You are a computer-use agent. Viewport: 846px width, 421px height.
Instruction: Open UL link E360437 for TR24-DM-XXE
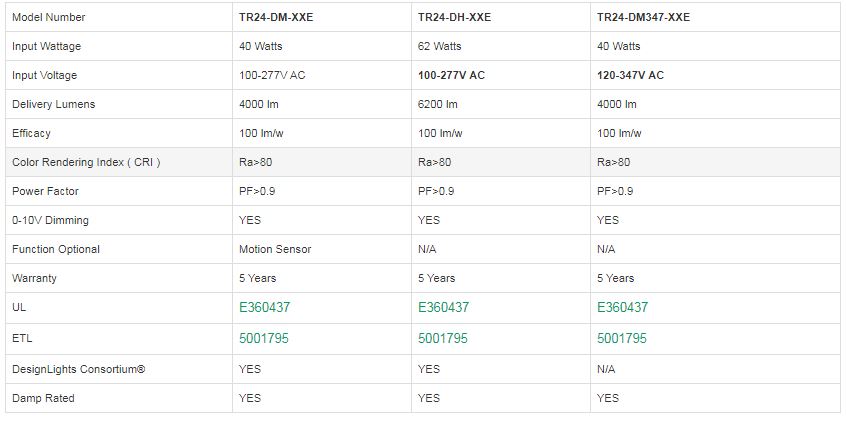tap(264, 308)
